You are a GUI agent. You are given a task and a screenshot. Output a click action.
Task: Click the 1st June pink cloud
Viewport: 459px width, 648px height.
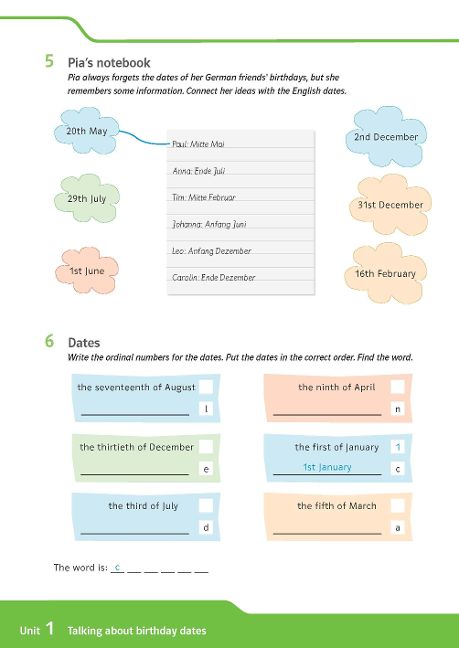[x=87, y=271]
